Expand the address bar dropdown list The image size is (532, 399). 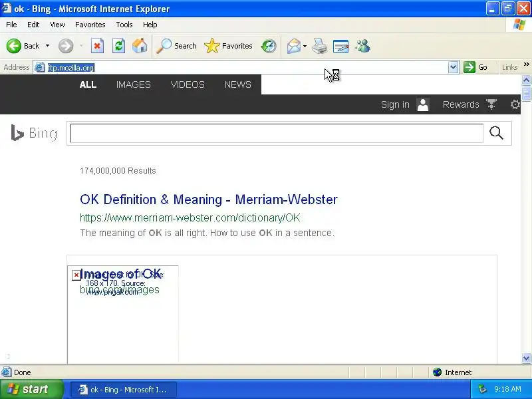click(454, 67)
